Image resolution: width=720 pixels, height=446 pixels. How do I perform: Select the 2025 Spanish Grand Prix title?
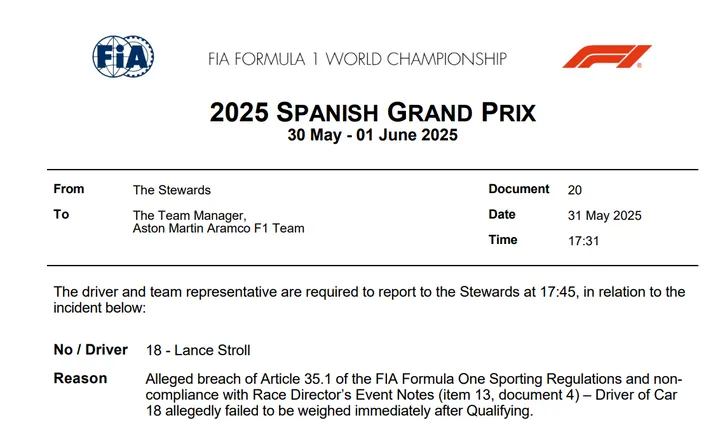click(373, 111)
